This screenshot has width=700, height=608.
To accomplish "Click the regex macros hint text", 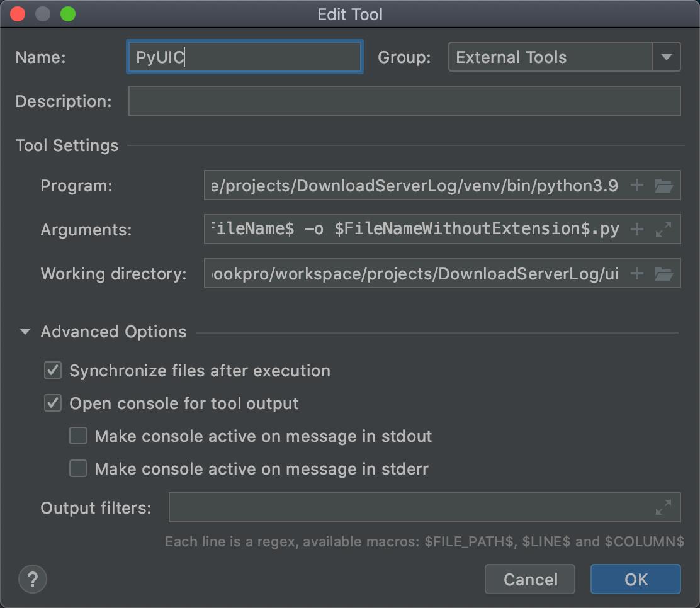I will click(x=424, y=541).
